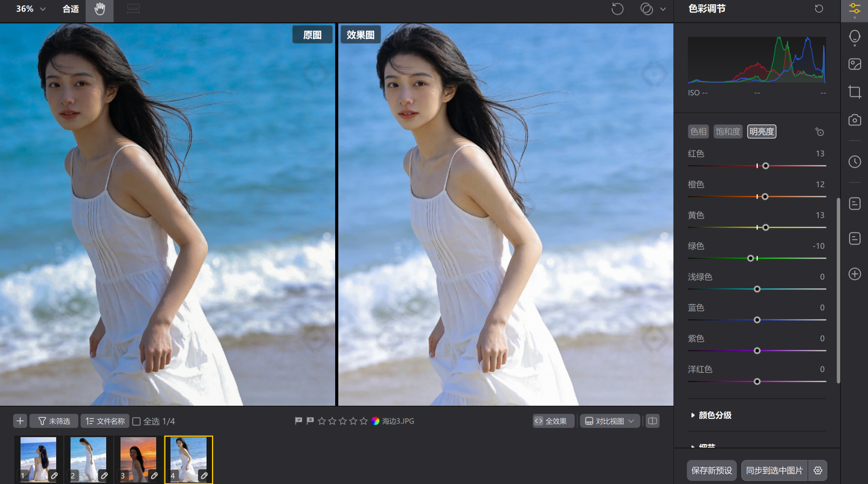
Task: Reset the 色彩调节 panel
Action: tap(819, 9)
